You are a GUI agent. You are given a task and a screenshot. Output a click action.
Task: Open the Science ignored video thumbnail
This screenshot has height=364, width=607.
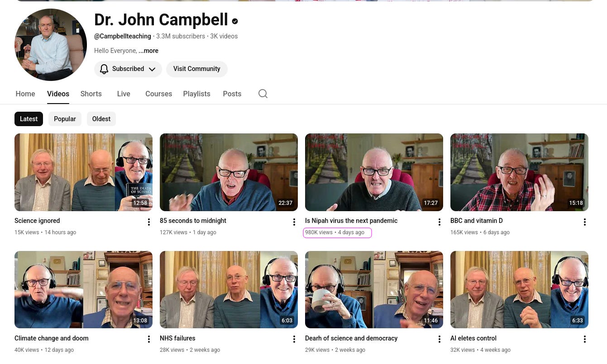pyautogui.click(x=83, y=172)
